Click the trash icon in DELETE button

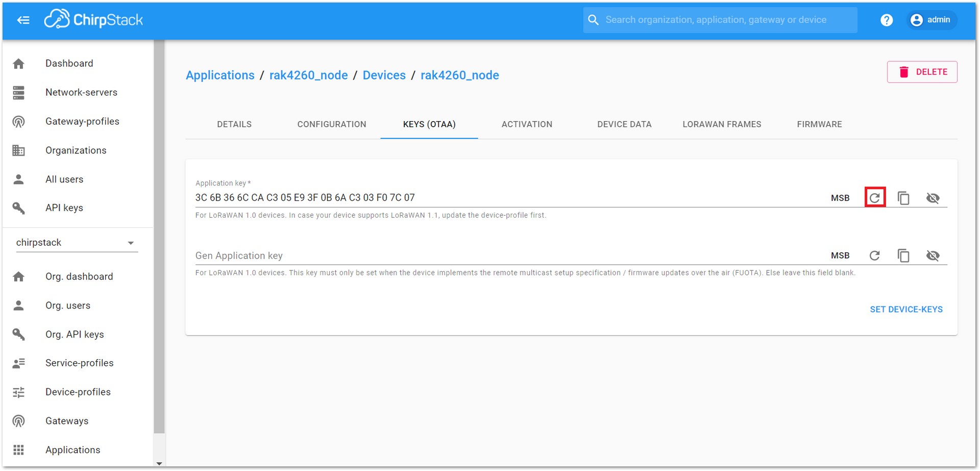click(903, 72)
